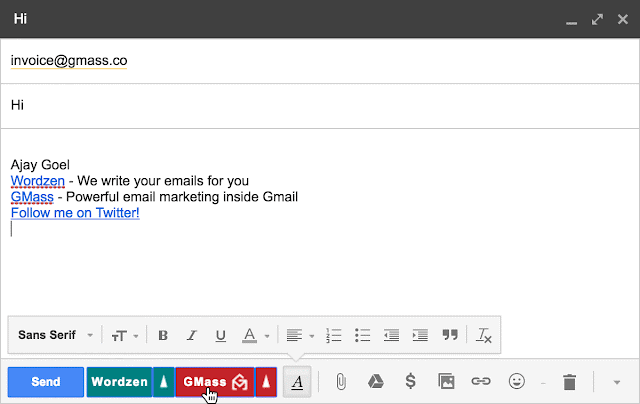Image resolution: width=640 pixels, height=404 pixels.
Task: Toggle the formatting options button
Action: [x=297, y=382]
